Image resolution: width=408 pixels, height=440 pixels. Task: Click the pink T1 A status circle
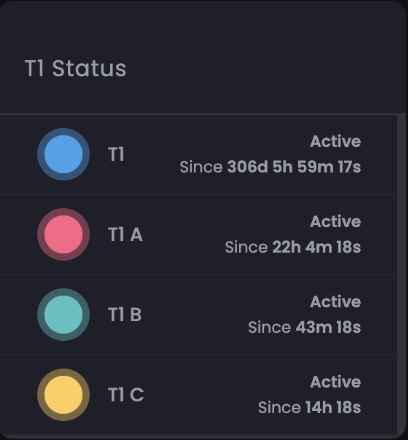[x=63, y=234]
